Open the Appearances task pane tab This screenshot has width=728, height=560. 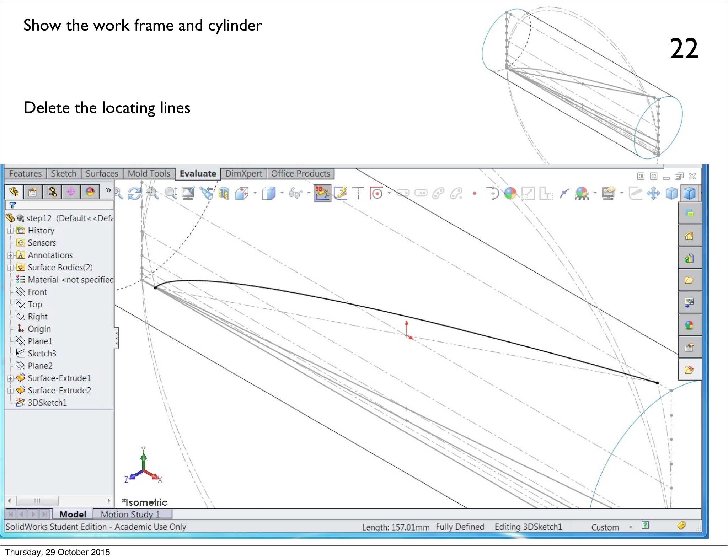pyautogui.click(x=689, y=325)
